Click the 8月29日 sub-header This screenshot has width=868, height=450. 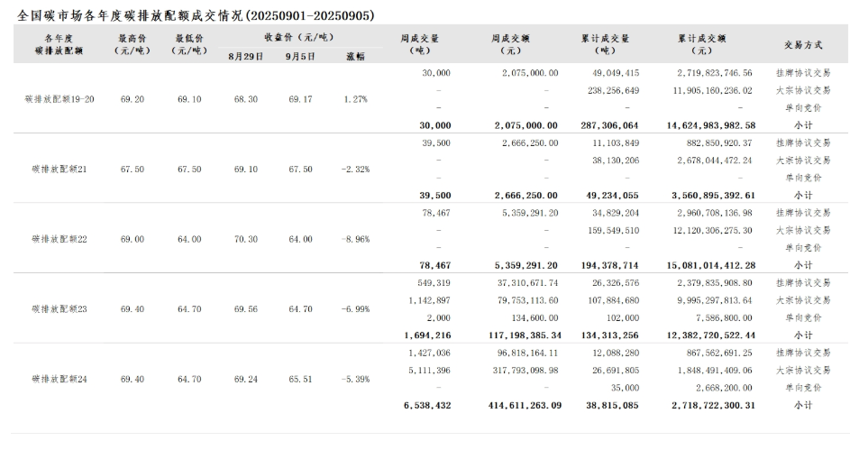(246, 56)
